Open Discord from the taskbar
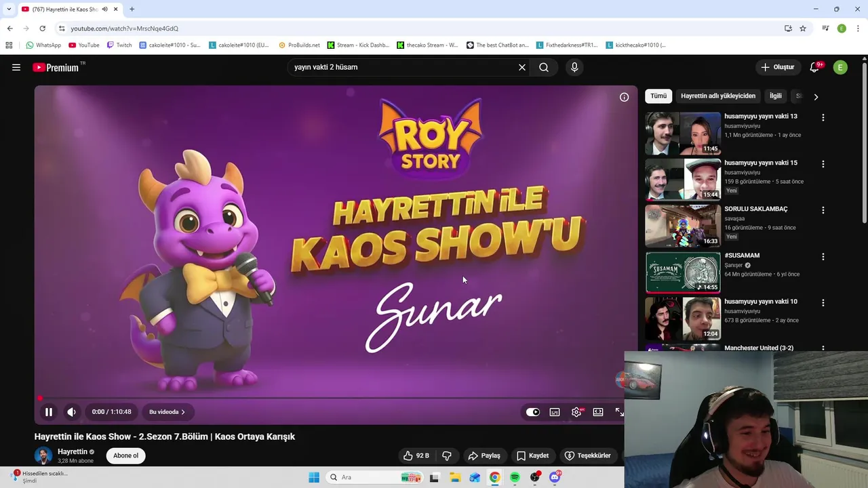The width and height of the screenshot is (868, 488). [555, 477]
